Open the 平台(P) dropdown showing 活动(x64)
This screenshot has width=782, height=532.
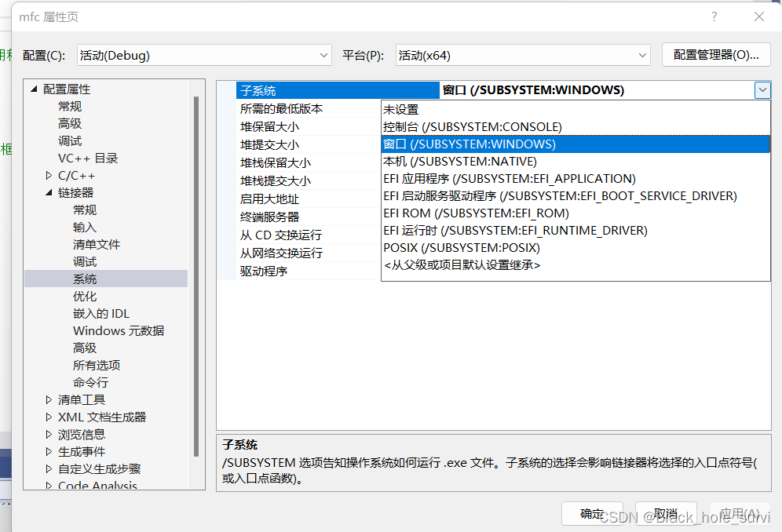coord(642,55)
